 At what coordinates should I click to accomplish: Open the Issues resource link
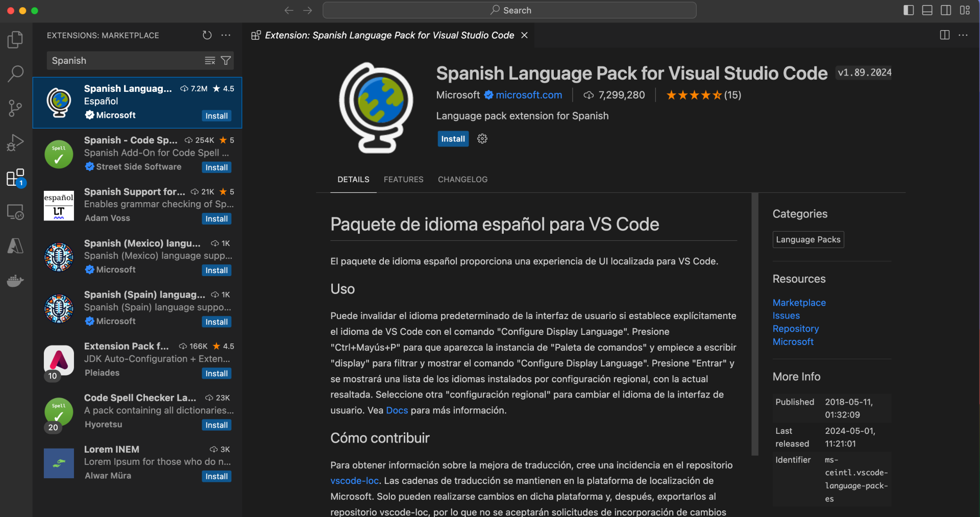point(786,316)
